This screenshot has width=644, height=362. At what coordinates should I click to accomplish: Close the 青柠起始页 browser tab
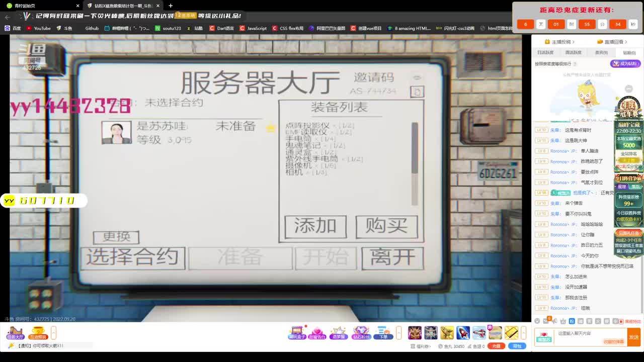[77, 6]
